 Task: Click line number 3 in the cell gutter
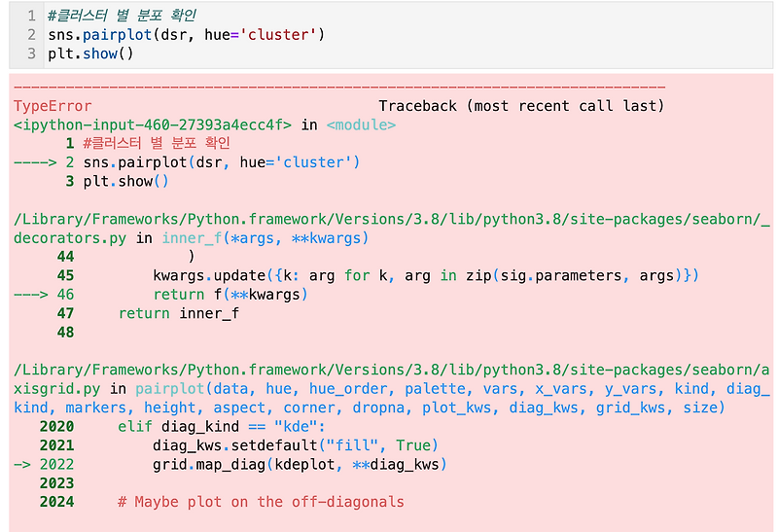(x=32, y=53)
